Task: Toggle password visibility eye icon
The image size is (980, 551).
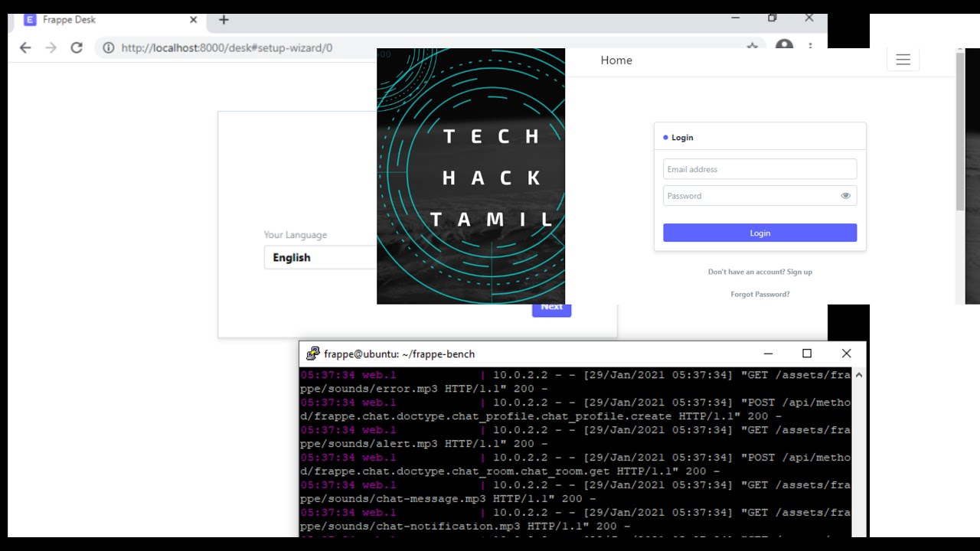Action: tap(845, 196)
